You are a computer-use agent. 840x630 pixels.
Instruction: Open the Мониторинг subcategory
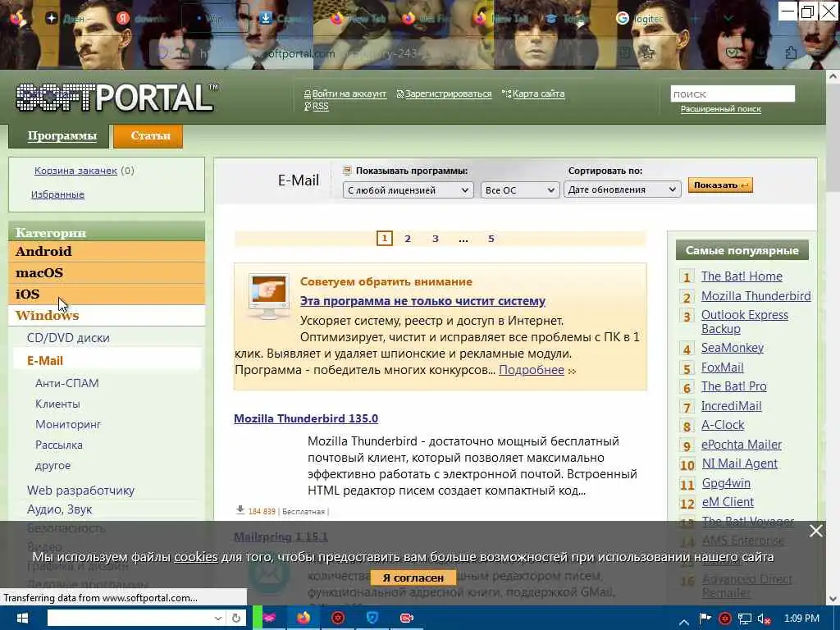(x=68, y=424)
